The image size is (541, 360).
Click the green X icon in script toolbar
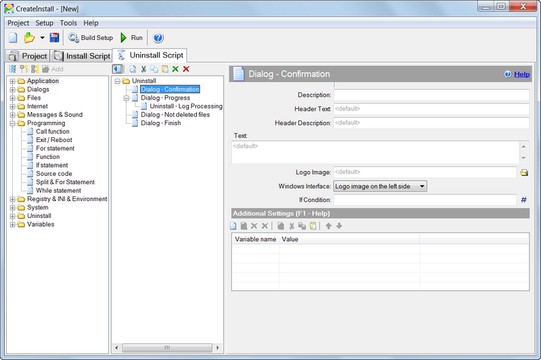[x=175, y=69]
